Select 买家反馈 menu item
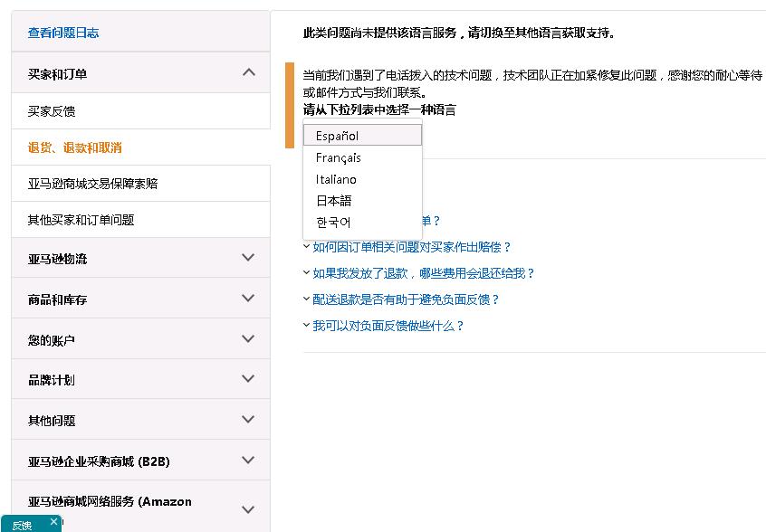The image size is (766, 532). pyautogui.click(x=52, y=111)
